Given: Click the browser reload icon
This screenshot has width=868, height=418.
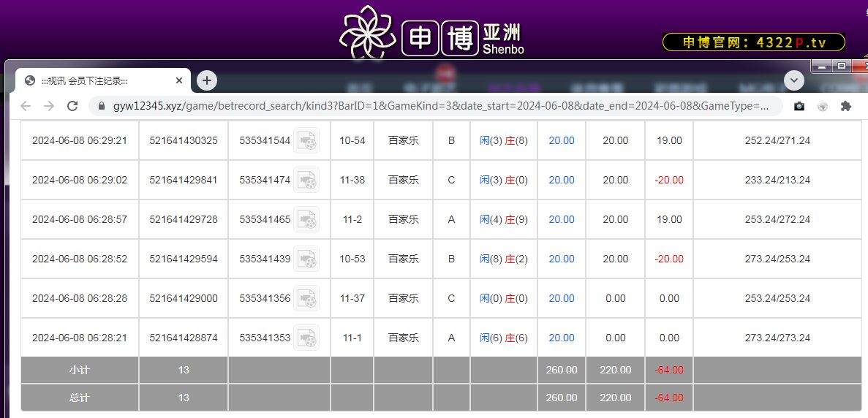Looking at the screenshot, I should (x=72, y=106).
